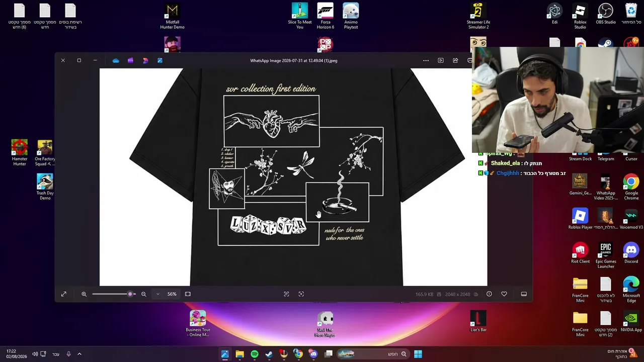Viewport: 644px width, 362px height.
Task: Adjust the Photos zoom slider
Action: click(x=114, y=294)
